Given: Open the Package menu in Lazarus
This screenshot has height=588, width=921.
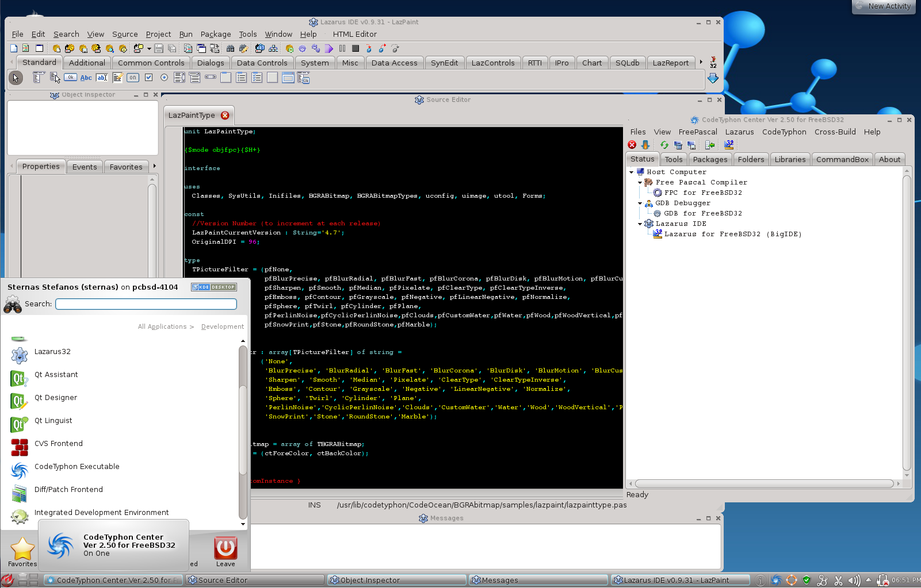Looking at the screenshot, I should (216, 34).
